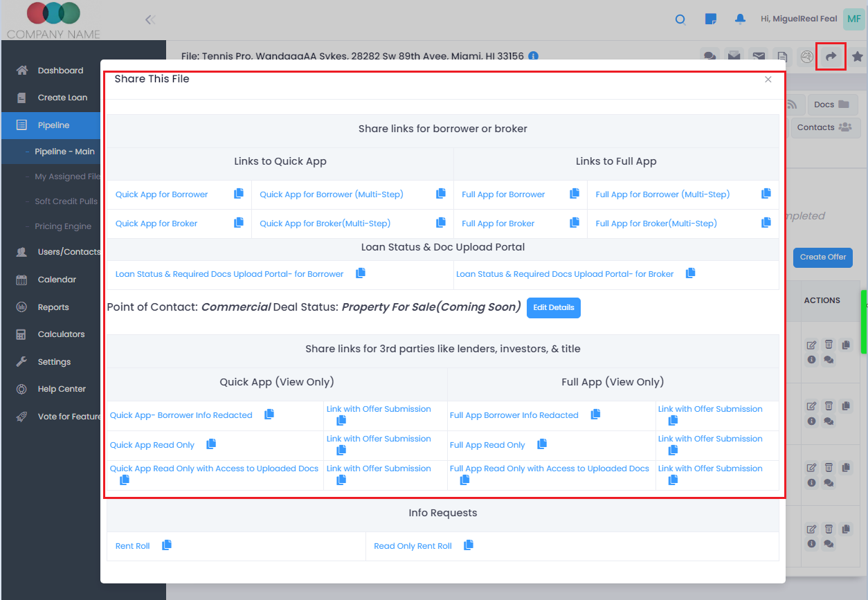Image resolution: width=868 pixels, height=600 pixels.
Task: Copy Quick App Read Only with Uploaded Docs link
Action: point(125,480)
